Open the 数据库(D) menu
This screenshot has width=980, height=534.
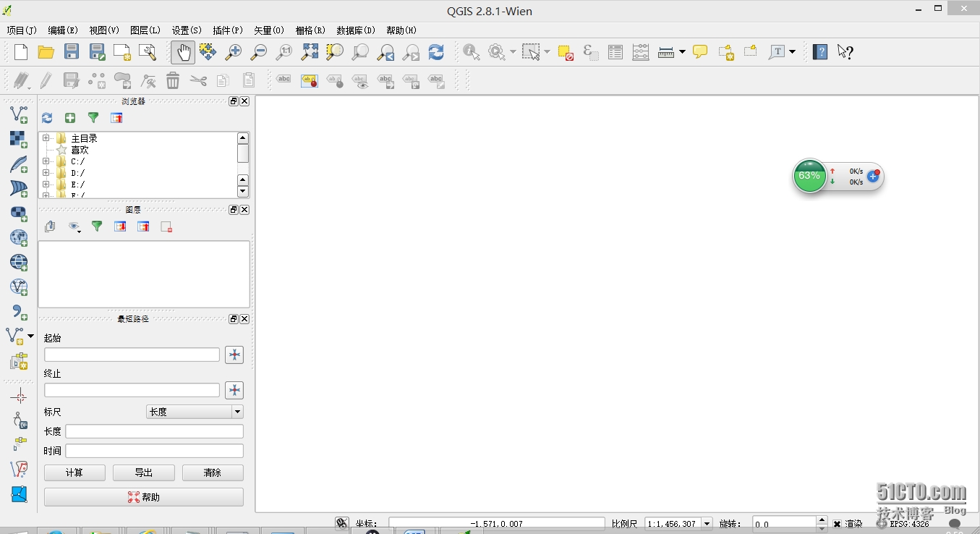[356, 30]
